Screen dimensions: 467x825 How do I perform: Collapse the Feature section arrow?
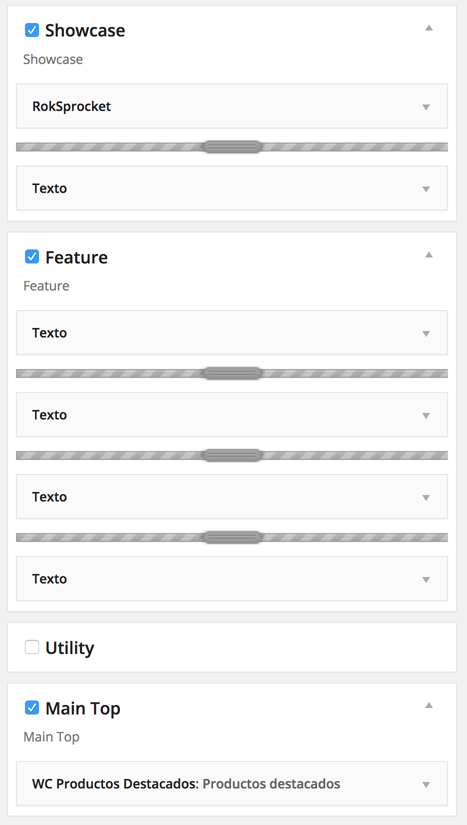(429, 255)
